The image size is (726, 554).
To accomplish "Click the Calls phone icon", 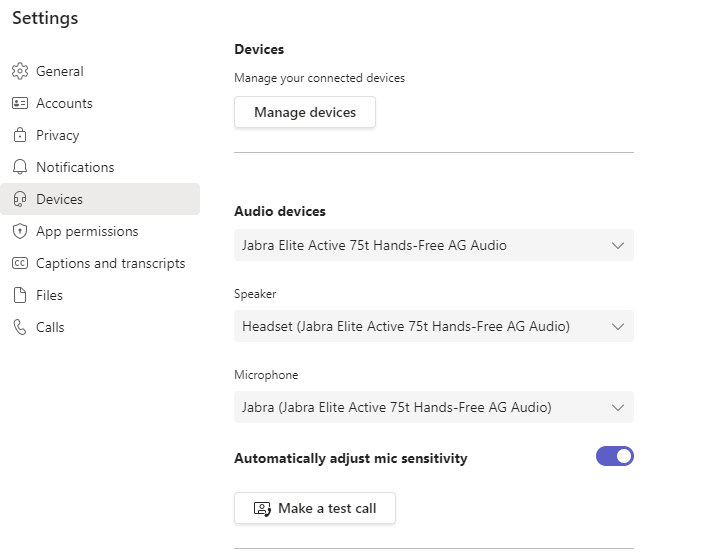I will pos(20,327).
